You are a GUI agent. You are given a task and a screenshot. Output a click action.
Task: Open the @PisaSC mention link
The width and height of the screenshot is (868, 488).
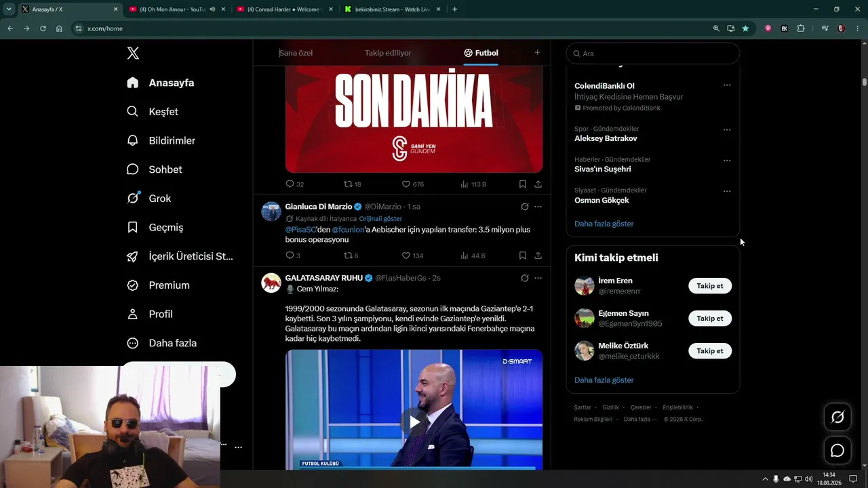coord(301,230)
